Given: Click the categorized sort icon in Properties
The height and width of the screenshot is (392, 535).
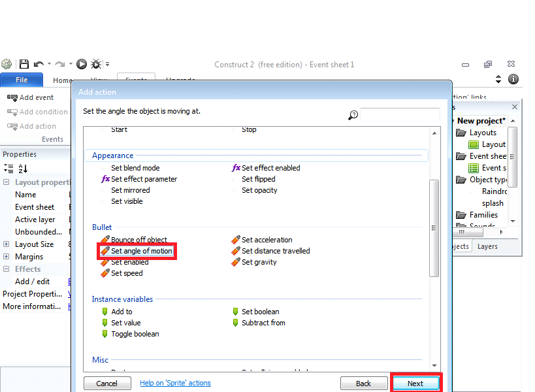Looking at the screenshot, I should (x=8, y=168).
